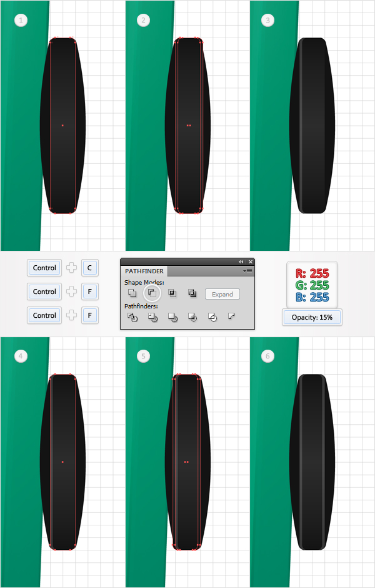Close the Pathfinder panel
The image size is (375, 588).
point(251,261)
